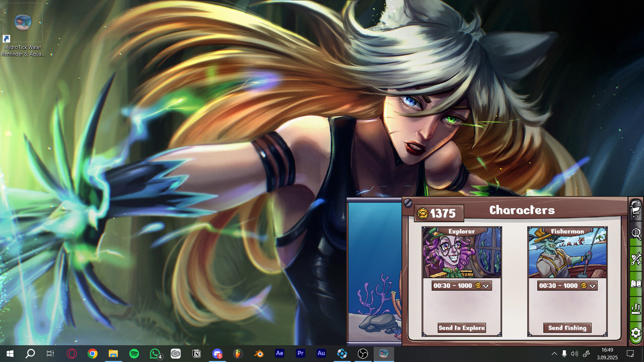Image resolution: width=644 pixels, height=362 pixels.
Task: Open the encyclopedia book icon
Action: point(636,283)
